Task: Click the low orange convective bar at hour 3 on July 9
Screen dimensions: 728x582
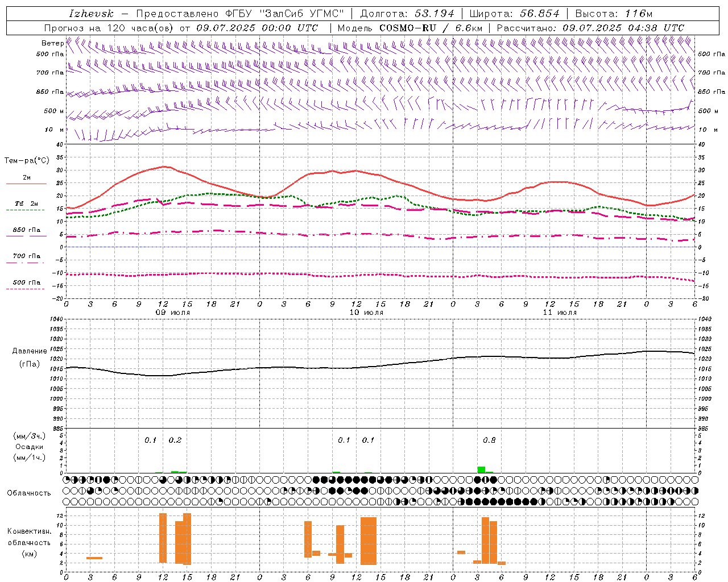Action: (94, 558)
